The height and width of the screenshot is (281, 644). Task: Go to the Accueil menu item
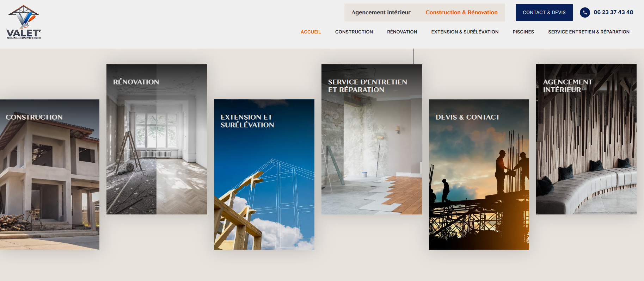311,32
